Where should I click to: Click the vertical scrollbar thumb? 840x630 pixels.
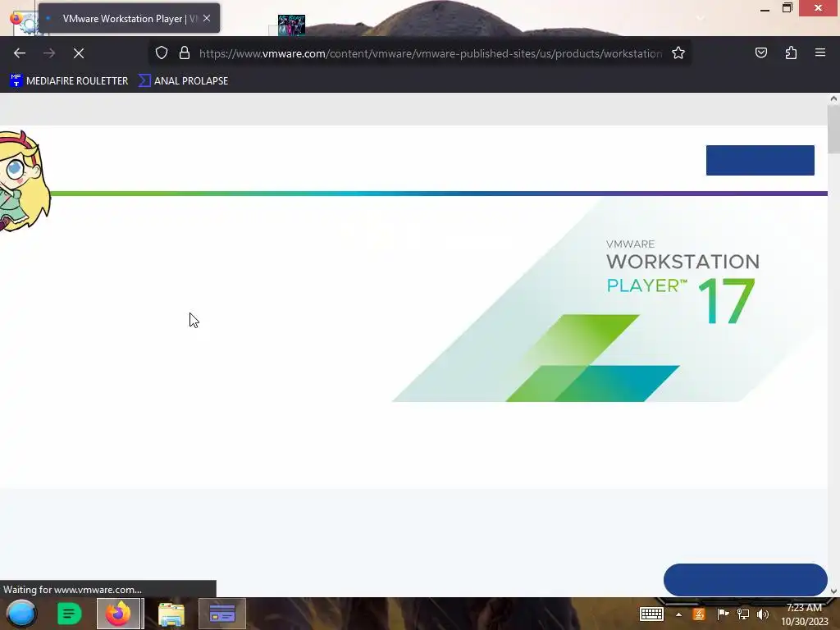pyautogui.click(x=833, y=129)
